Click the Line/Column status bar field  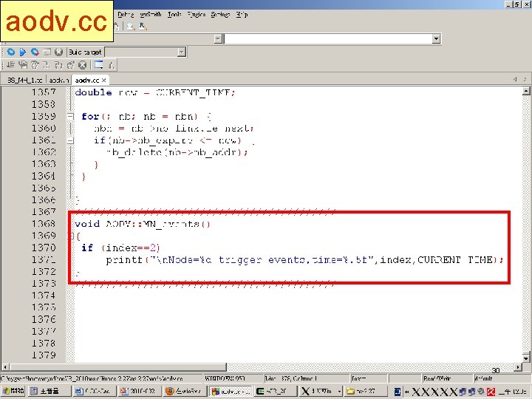pyautogui.click(x=307, y=378)
